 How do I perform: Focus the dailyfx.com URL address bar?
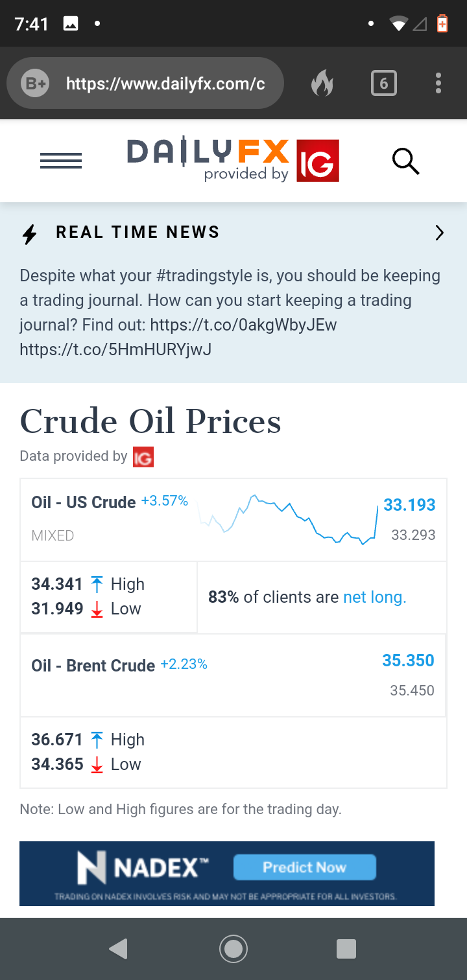(165, 84)
